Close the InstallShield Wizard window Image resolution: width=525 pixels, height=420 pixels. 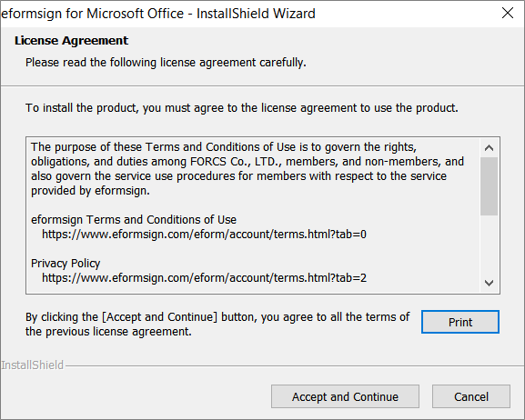(508, 14)
